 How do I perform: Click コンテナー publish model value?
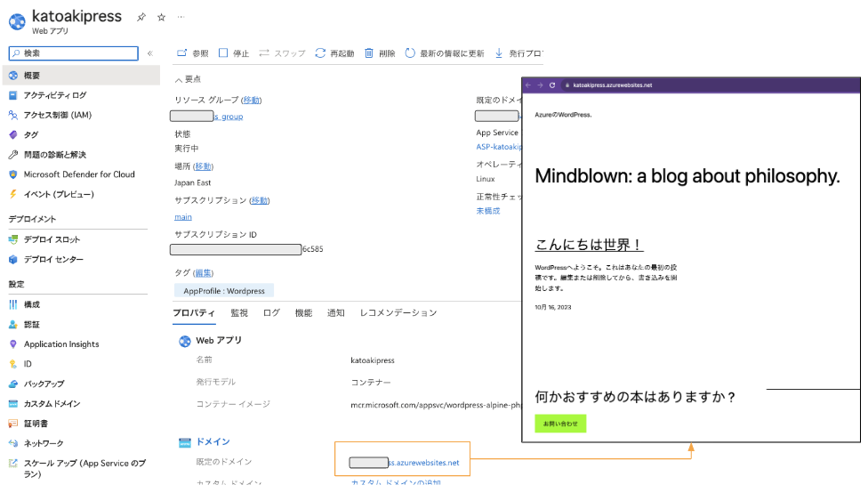pyautogui.click(x=371, y=383)
